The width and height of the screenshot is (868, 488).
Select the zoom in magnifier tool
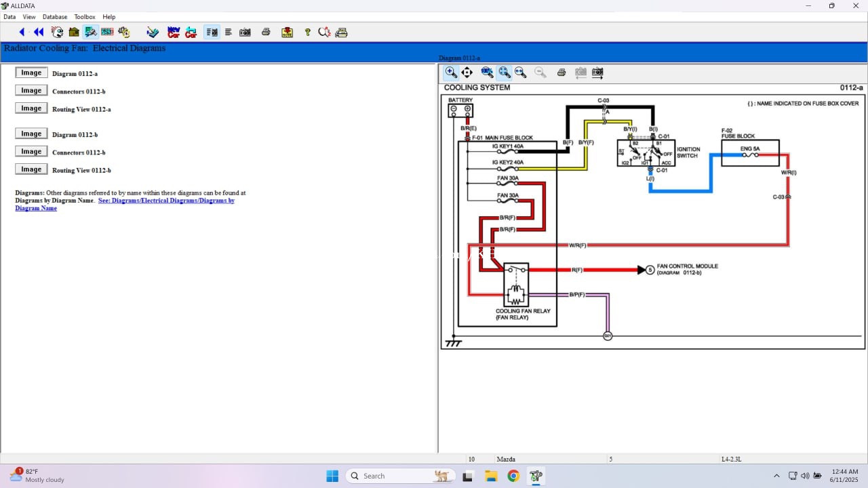(451, 73)
